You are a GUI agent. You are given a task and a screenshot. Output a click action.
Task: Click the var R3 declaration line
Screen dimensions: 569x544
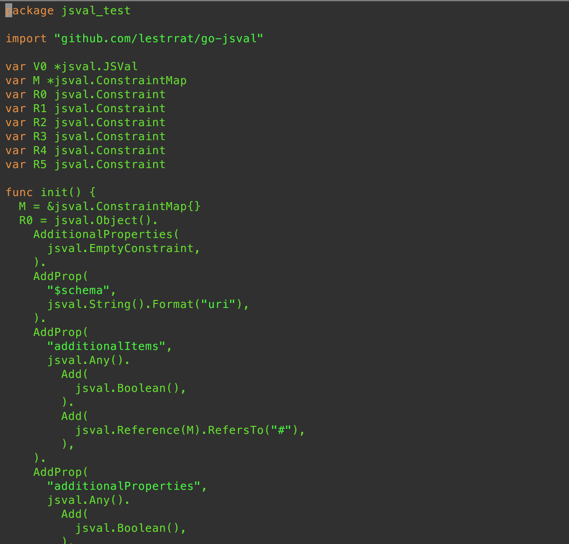pos(85,136)
